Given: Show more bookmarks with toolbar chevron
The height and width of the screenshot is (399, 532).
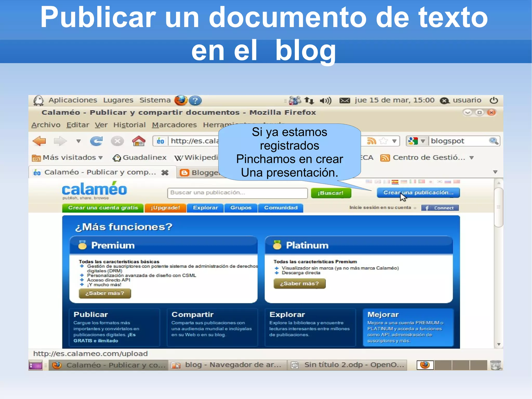Looking at the screenshot, I should [472, 158].
